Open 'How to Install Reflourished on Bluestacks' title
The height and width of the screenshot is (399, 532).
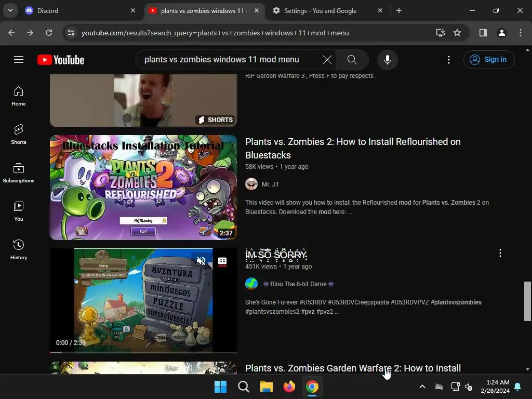click(x=353, y=148)
